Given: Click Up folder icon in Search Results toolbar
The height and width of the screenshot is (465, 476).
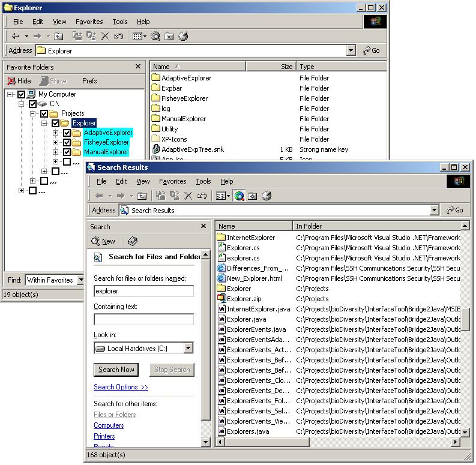Looking at the screenshot, I should click(142, 196).
